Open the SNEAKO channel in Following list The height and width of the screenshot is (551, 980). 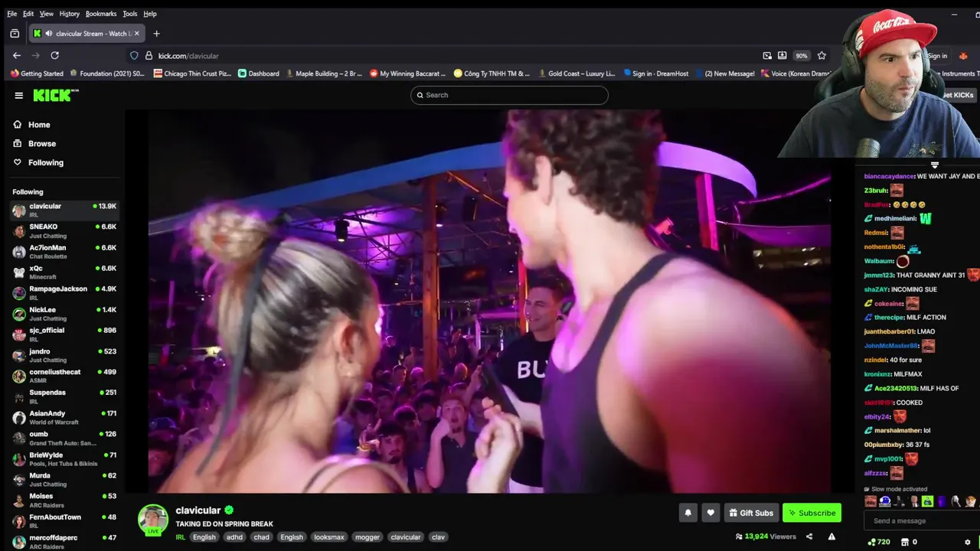pos(64,231)
